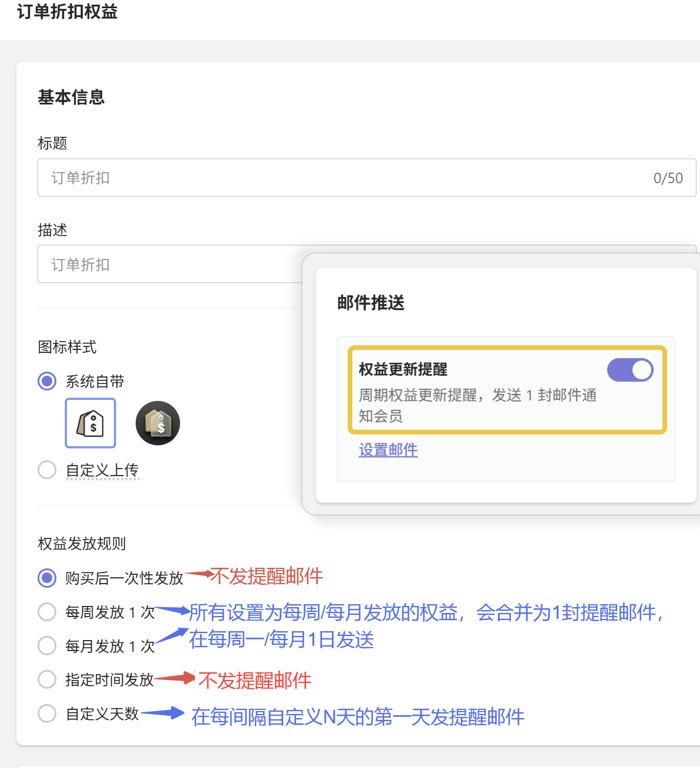Select the 自定义天数 radio button
Viewport: 700px width, 768px height.
coord(47,713)
